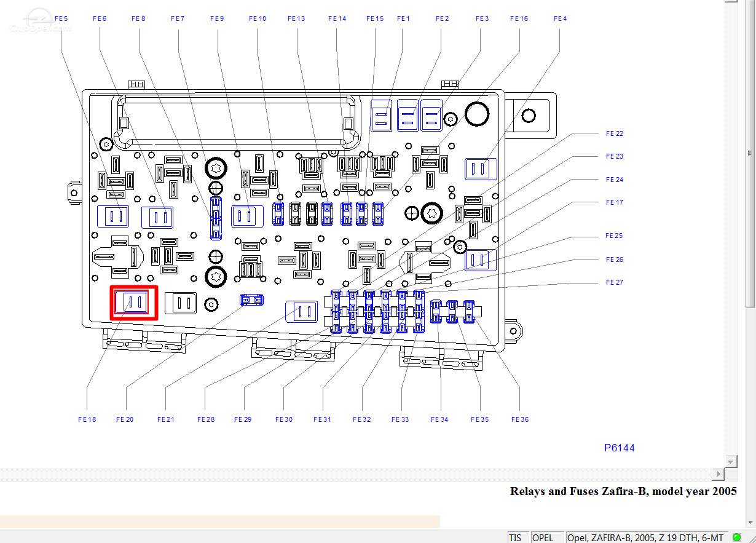Image resolution: width=756 pixels, height=543 pixels.
Task: Pick the FE25 label on right
Action: tap(615, 236)
